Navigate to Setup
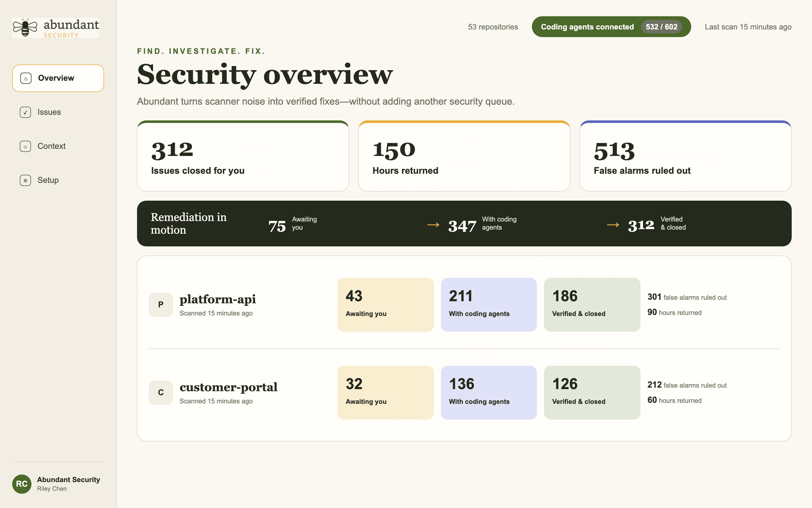The width and height of the screenshot is (812, 508). pyautogui.click(x=58, y=180)
